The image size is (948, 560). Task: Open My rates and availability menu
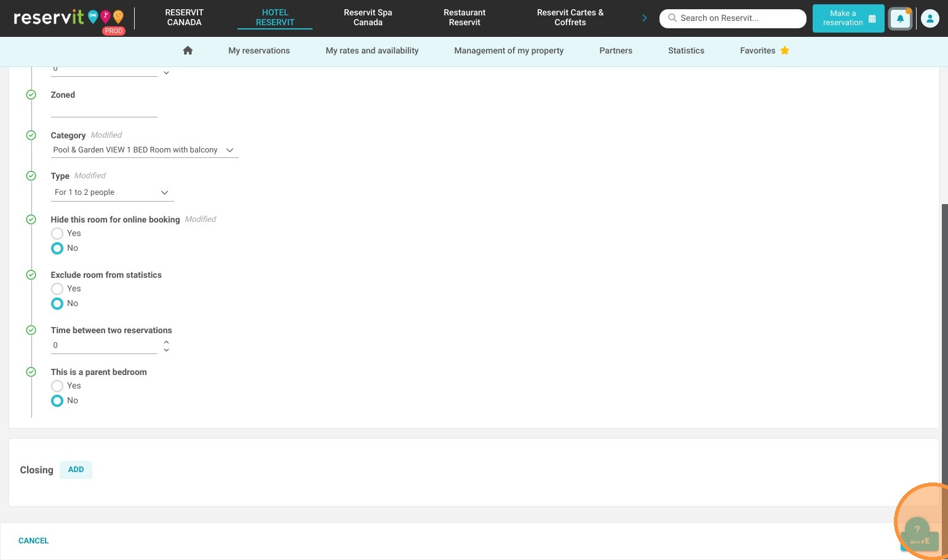372,50
